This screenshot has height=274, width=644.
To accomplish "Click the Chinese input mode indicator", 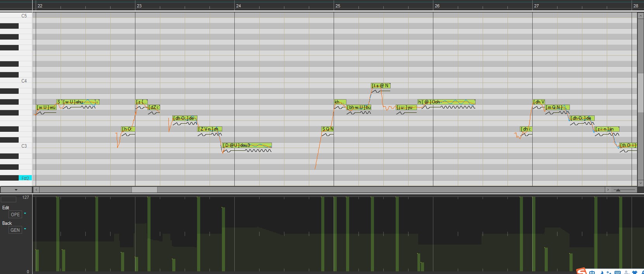I will point(592,272).
